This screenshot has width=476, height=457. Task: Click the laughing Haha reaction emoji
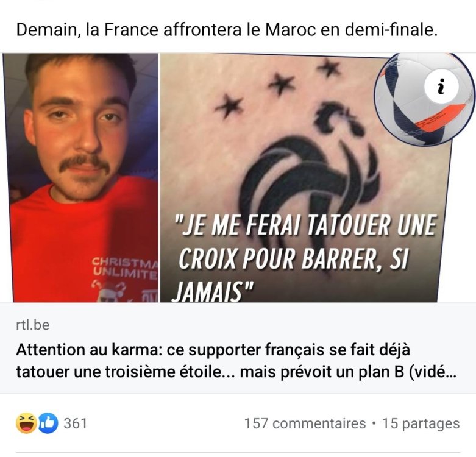pos(26,423)
